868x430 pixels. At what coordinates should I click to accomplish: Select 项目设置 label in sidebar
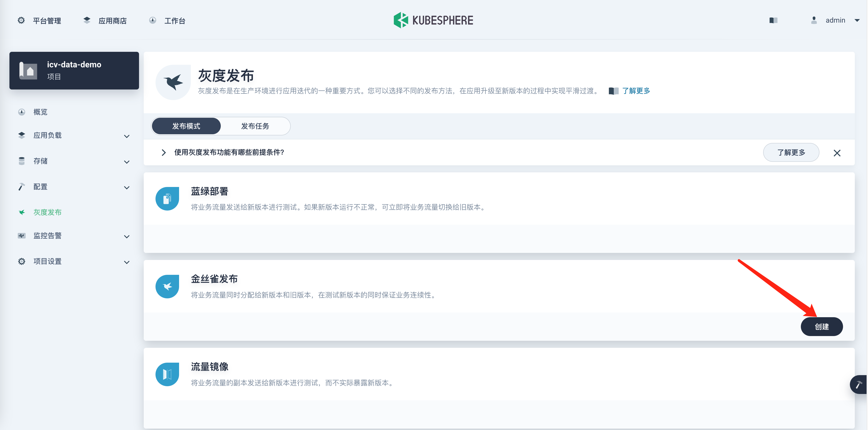[48, 261]
